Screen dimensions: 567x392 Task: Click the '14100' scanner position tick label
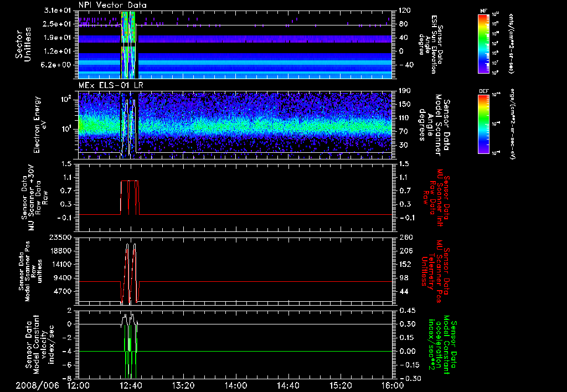[61, 264]
